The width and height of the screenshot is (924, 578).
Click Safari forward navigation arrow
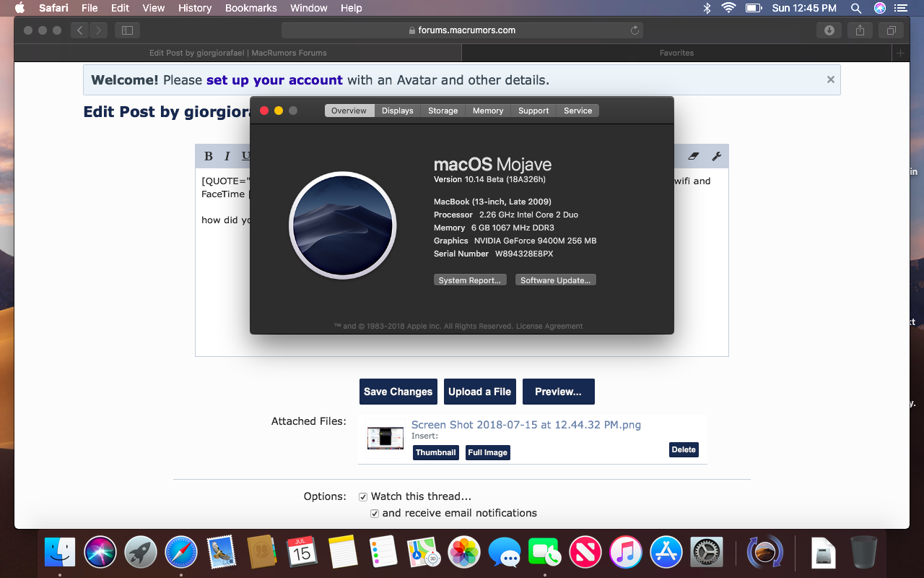[99, 30]
